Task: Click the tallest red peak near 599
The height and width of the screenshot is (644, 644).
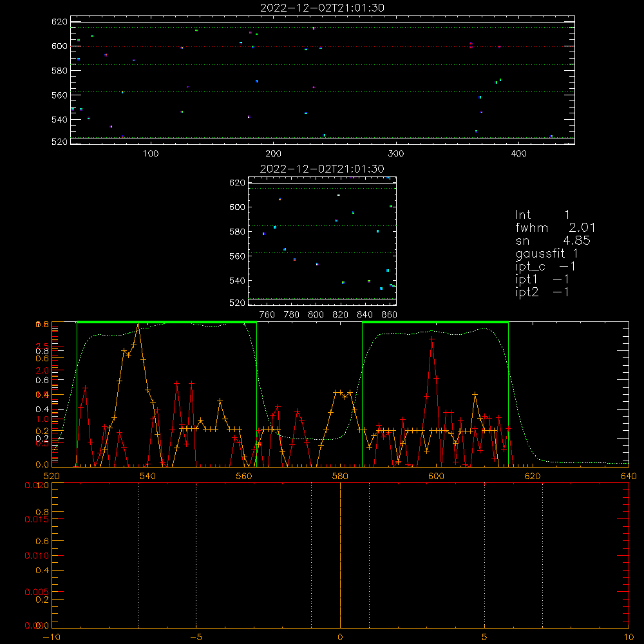Action: click(431, 339)
